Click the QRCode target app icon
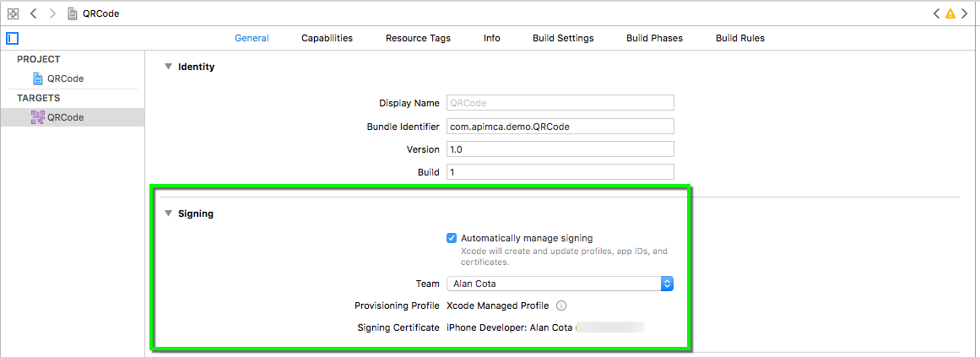The height and width of the screenshot is (357, 980). coord(37,117)
